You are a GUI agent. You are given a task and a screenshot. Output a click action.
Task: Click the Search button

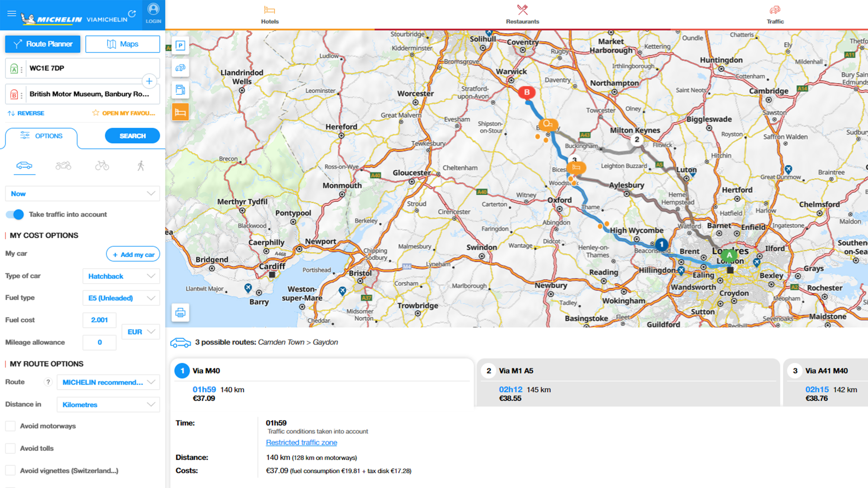[132, 136]
